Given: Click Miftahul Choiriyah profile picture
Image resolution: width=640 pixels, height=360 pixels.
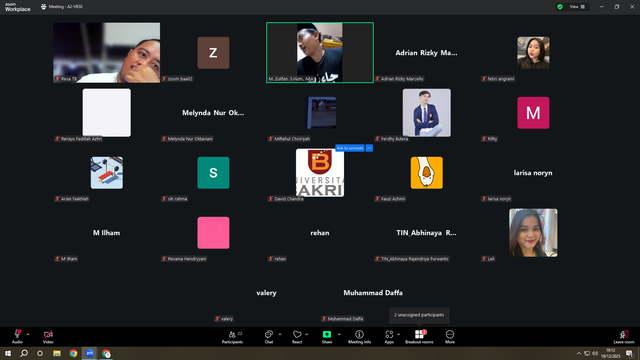Looking at the screenshot, I should pos(322,113).
